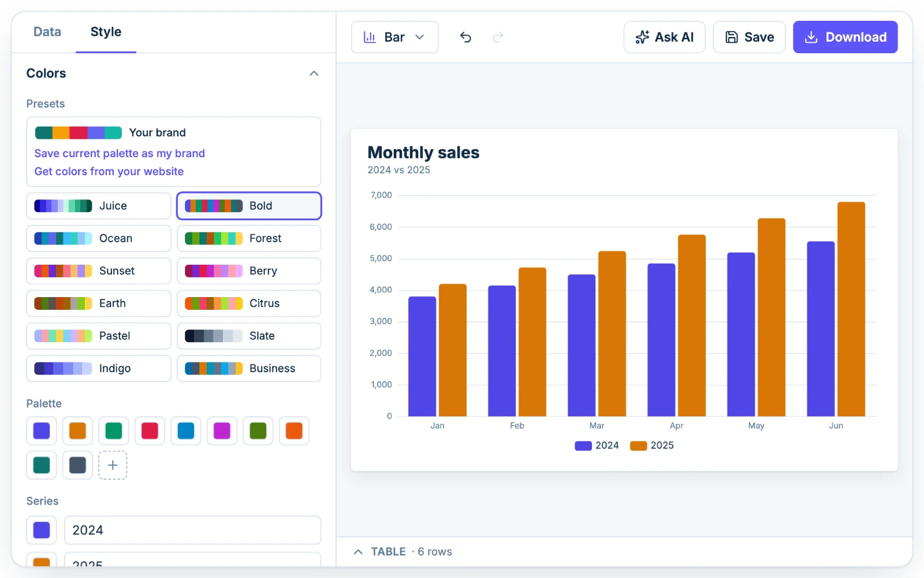Click the Monthly sales chart title
Screen dimensions: 924x578
point(423,152)
